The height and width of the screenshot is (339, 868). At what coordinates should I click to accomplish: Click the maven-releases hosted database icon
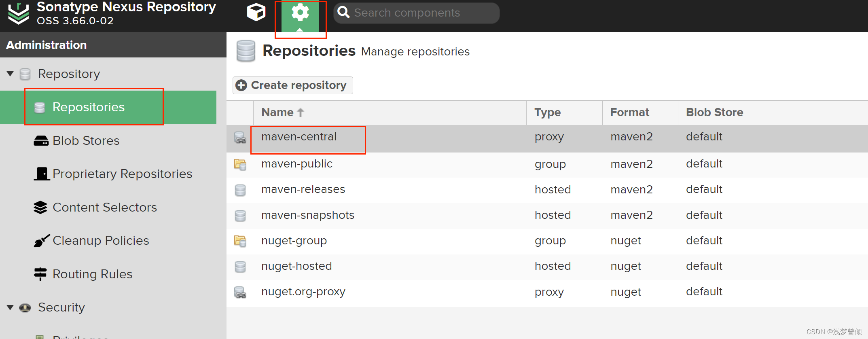click(x=240, y=190)
